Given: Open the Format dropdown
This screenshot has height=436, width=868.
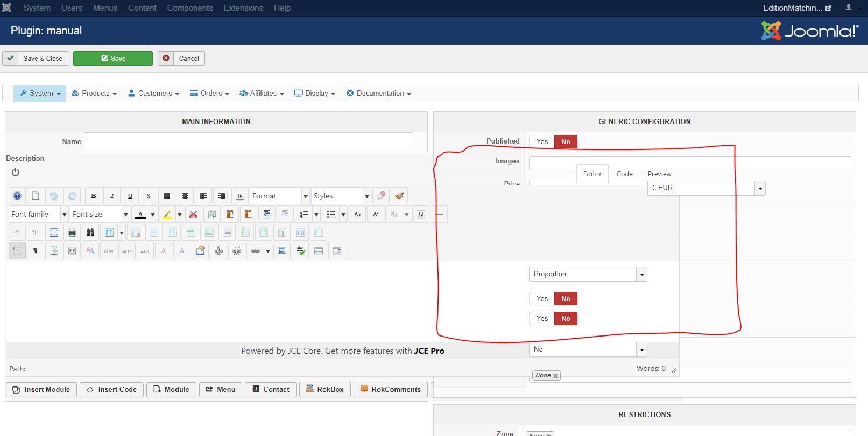Looking at the screenshot, I should [280, 196].
